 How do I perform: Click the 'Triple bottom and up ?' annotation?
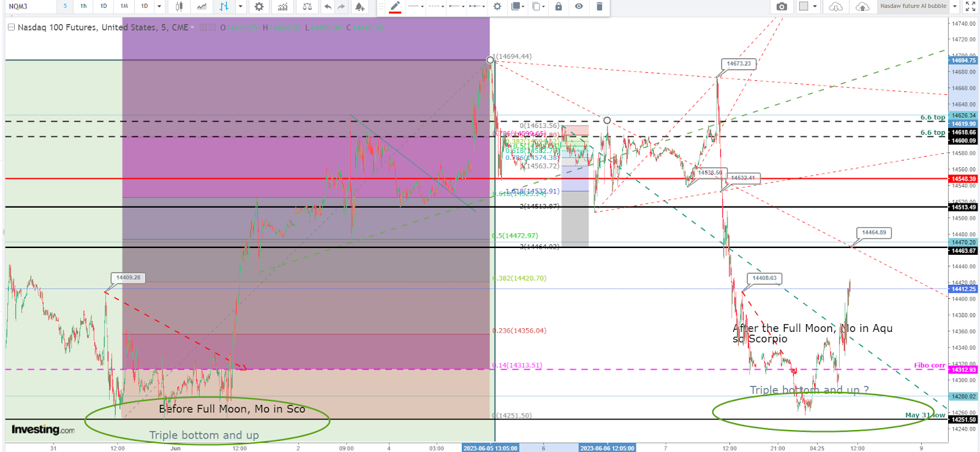(809, 390)
